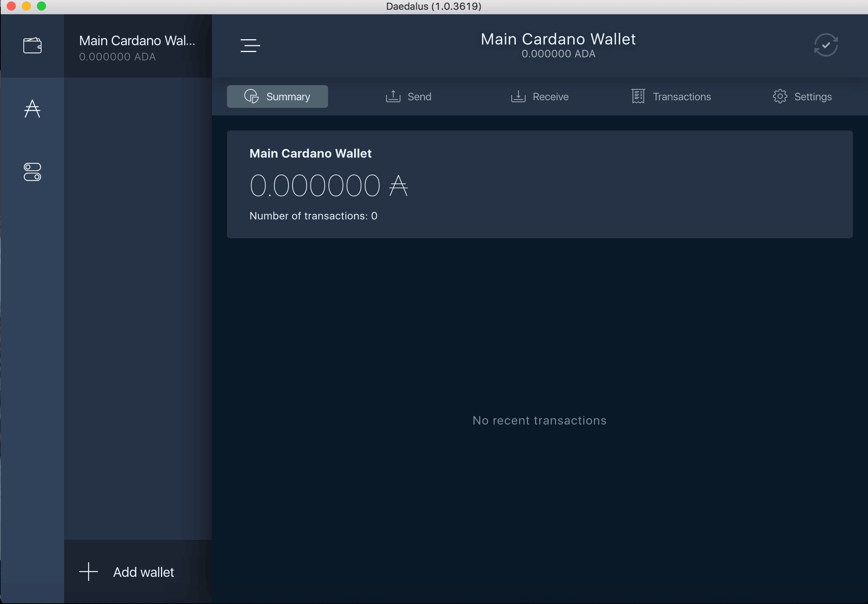Expand the Main Cardano Wallet details
This screenshot has height=604, width=868.
[137, 47]
